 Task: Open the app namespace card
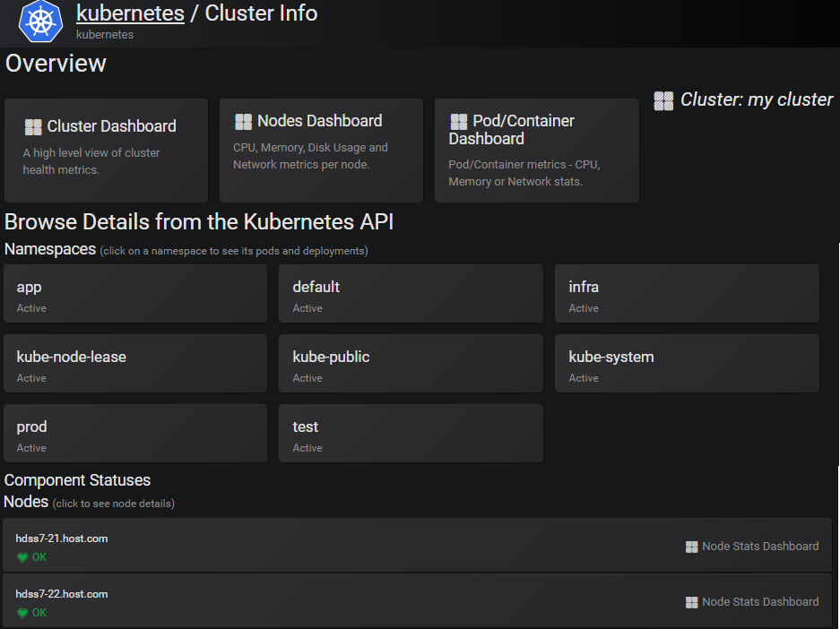tap(135, 294)
